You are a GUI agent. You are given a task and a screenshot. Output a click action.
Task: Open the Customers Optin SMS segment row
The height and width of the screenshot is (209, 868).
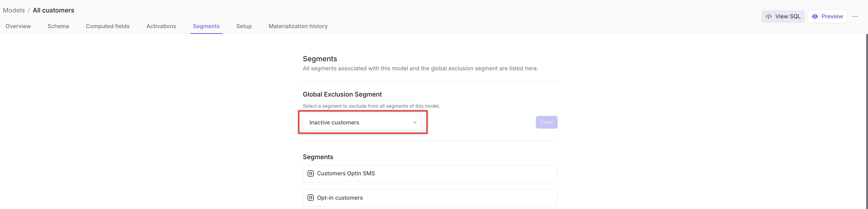click(x=430, y=174)
